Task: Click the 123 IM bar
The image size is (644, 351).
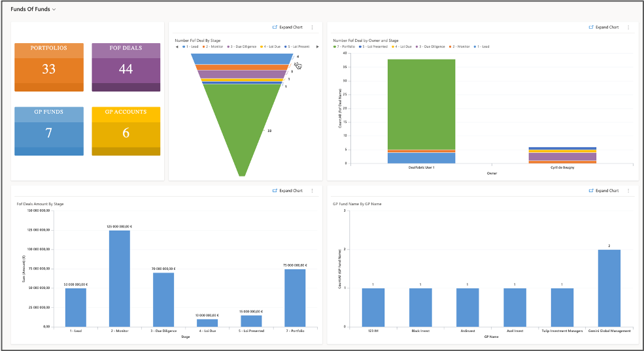Action: (373, 307)
